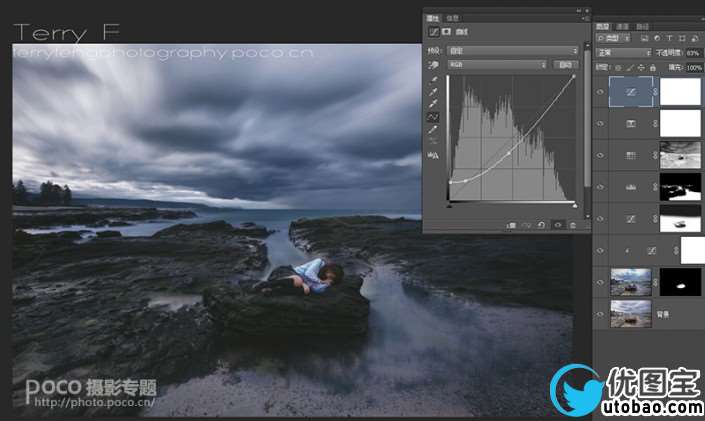Hide the Levels adjustment layer
Image resolution: width=705 pixels, height=421 pixels.
coord(600,187)
